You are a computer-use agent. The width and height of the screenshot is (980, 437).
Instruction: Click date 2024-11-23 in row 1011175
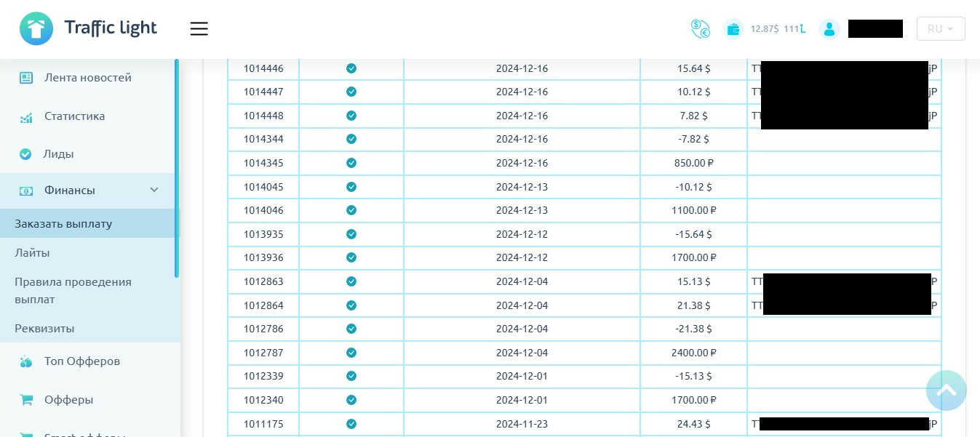pos(522,424)
